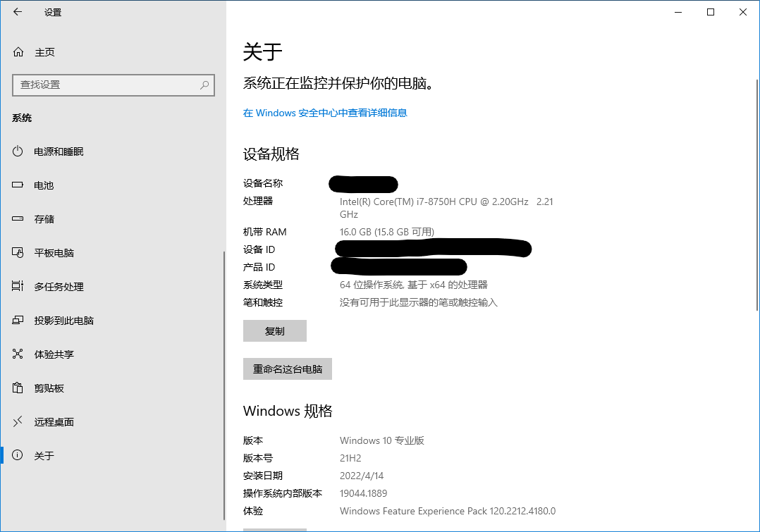This screenshot has height=532, width=760.
Task: Click the 机带 RAM label
Action: tap(264, 232)
